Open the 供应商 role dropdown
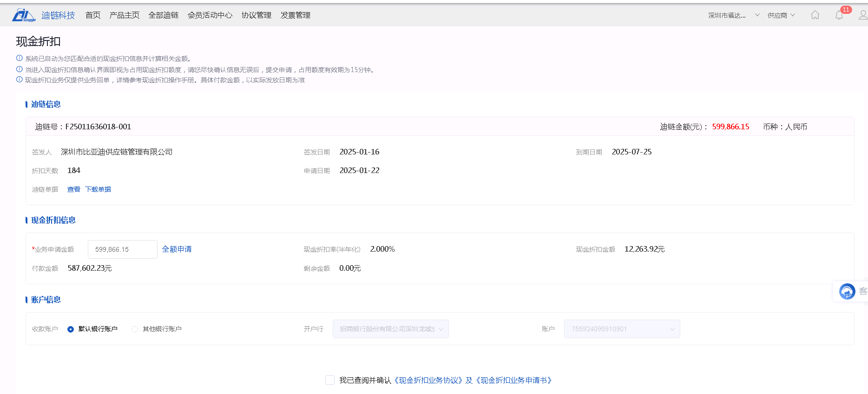 [781, 15]
